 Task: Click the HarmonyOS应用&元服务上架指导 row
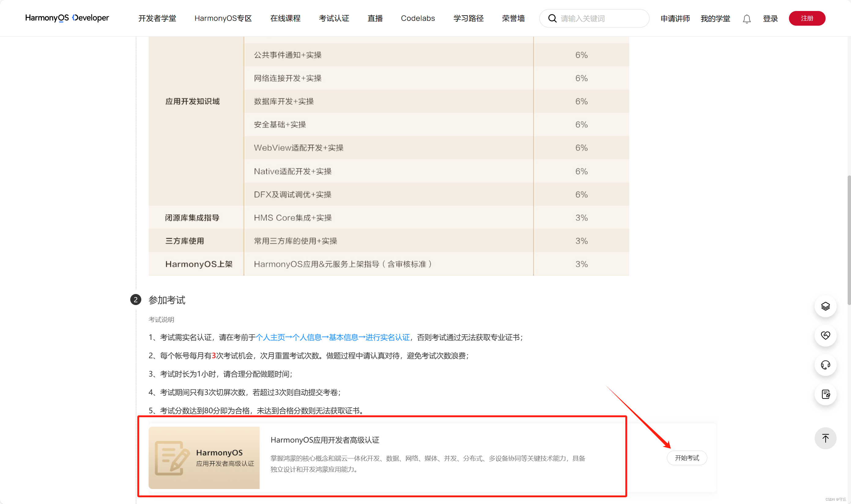[389, 264]
